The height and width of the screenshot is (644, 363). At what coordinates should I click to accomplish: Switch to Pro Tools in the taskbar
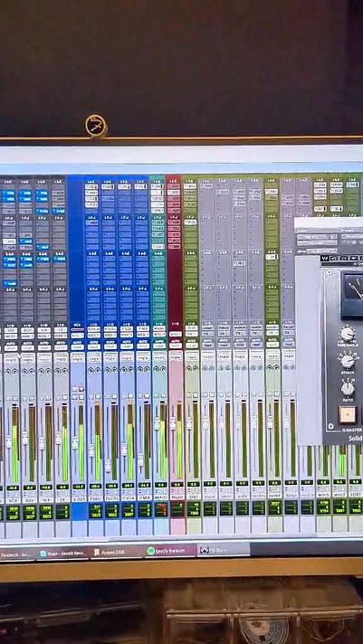[x=224, y=550]
